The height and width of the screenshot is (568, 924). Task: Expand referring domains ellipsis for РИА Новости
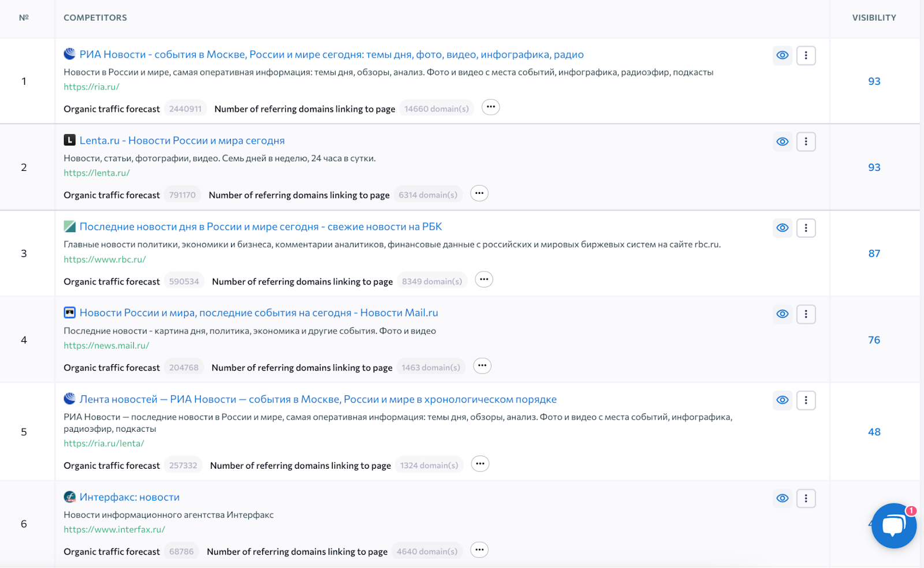490,107
